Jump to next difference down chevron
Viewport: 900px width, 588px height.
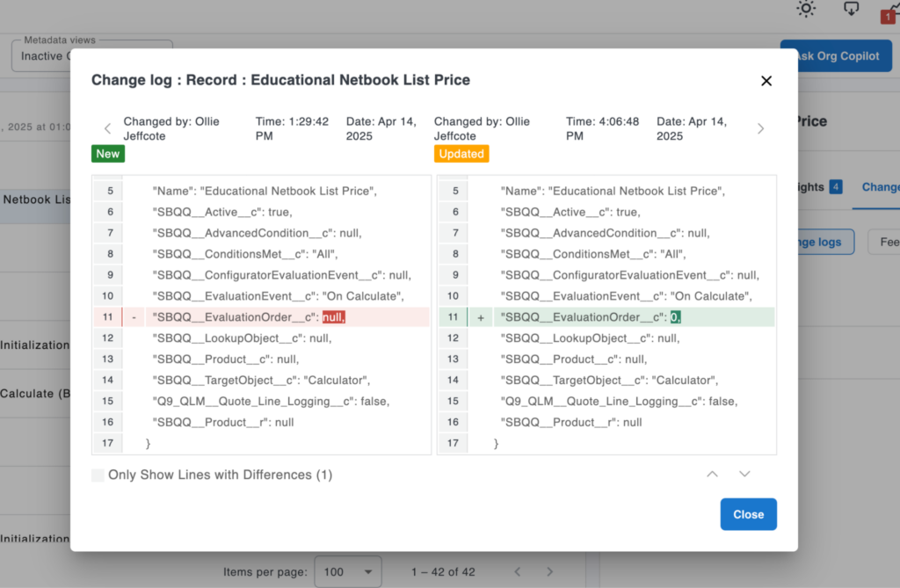tap(744, 475)
